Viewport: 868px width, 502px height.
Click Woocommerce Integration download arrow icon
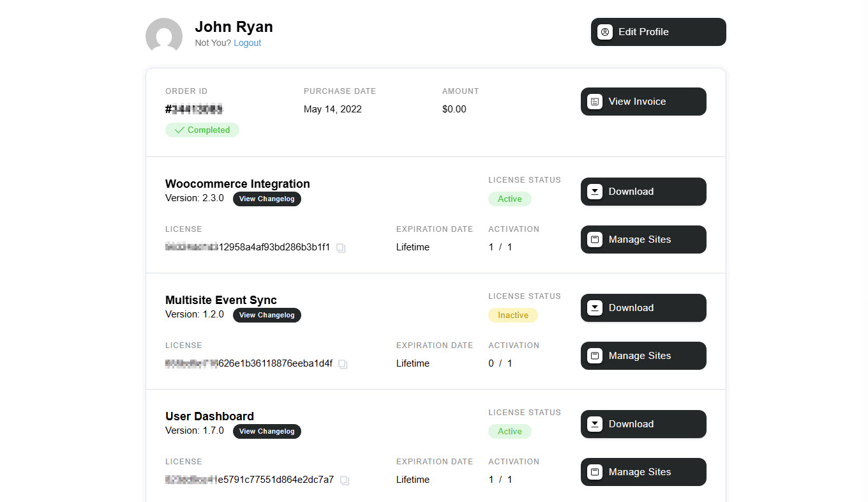[595, 192]
